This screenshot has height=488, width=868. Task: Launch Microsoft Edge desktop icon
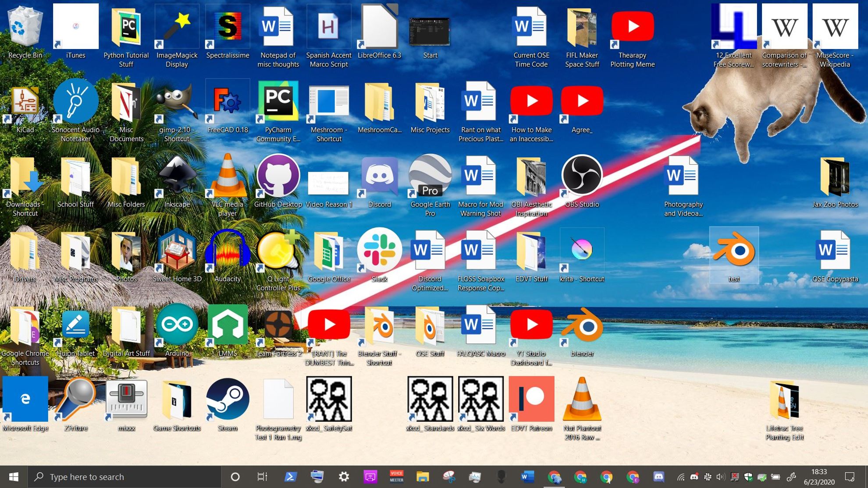click(25, 400)
